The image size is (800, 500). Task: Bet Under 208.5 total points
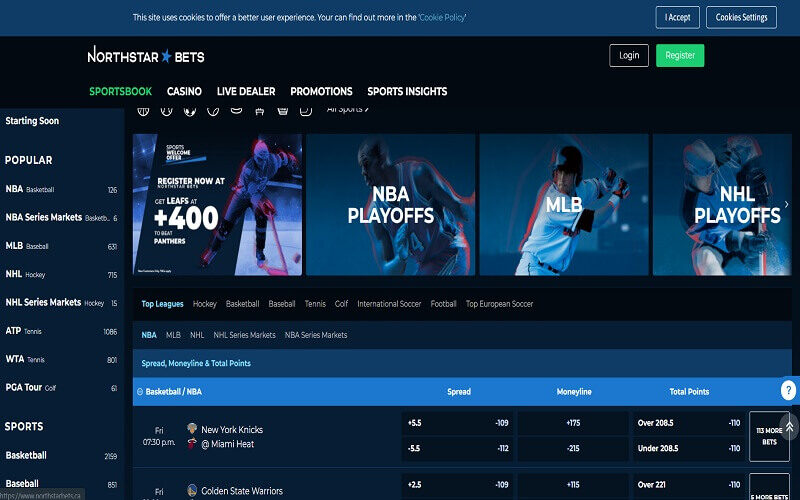coord(689,448)
